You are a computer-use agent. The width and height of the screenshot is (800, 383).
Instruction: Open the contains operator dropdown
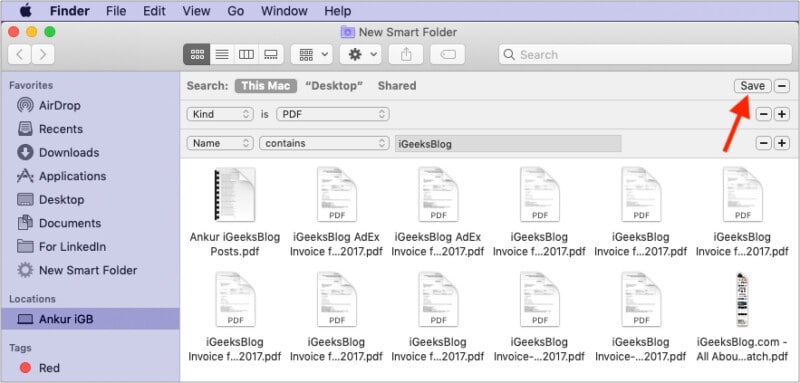click(324, 143)
